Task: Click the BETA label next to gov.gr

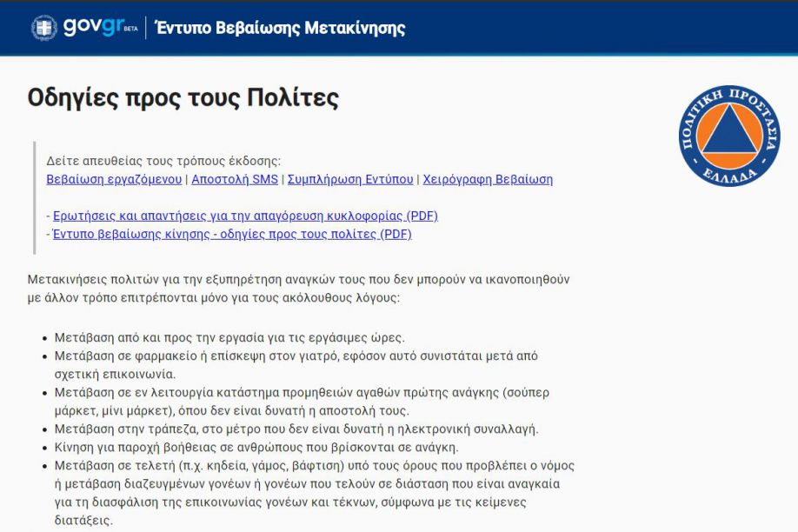Action: (130, 29)
